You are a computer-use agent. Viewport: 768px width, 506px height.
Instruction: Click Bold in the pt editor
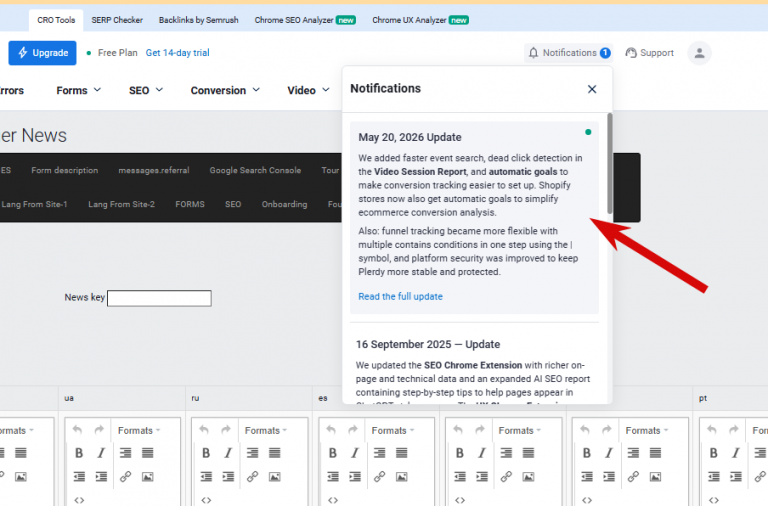click(713, 453)
